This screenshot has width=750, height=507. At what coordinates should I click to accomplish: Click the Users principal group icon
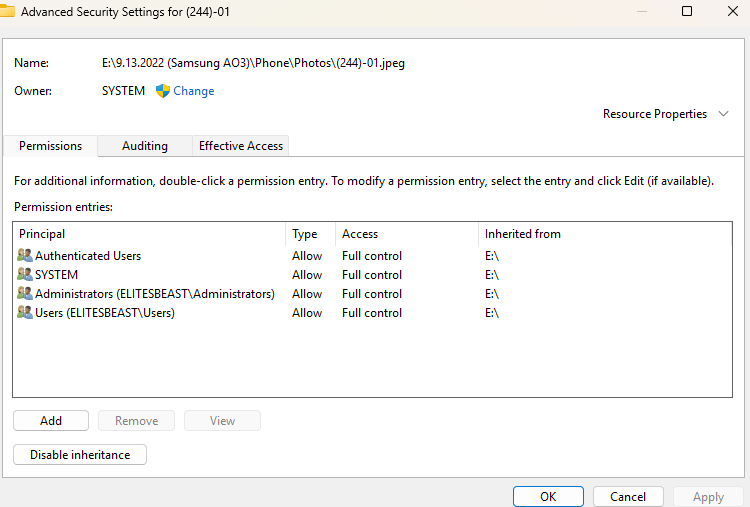coord(25,312)
